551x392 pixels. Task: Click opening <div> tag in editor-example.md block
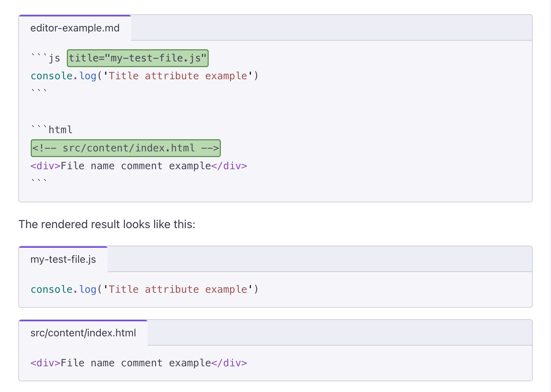[x=45, y=166]
